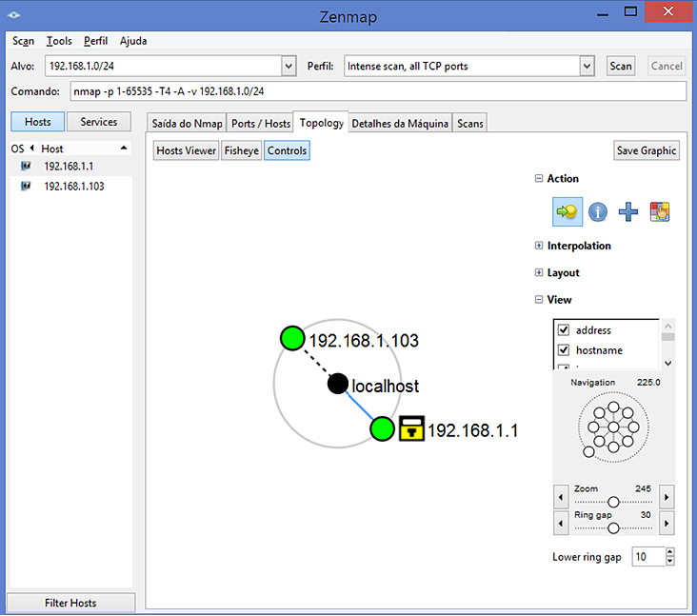Click the green node for 192.168.1.103
The height and width of the screenshot is (616, 697).
click(292, 338)
